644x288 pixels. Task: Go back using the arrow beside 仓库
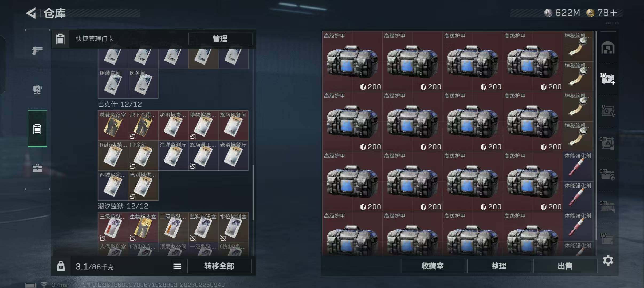(x=31, y=13)
